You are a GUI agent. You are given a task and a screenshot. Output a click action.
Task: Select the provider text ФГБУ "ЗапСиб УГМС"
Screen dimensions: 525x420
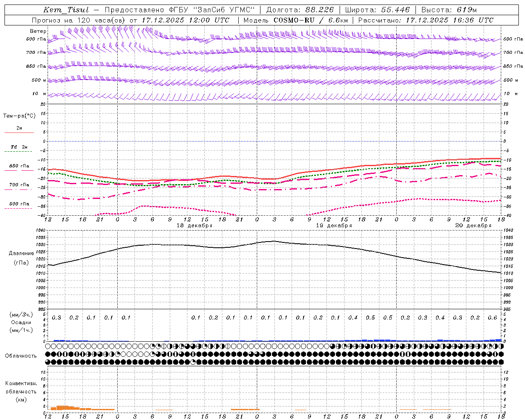[212, 10]
